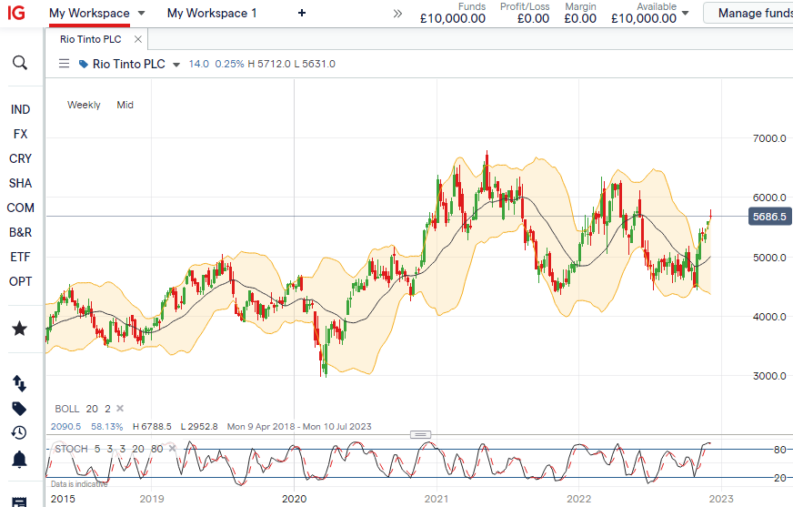Close the Rio Tinto PLC tab

pyautogui.click(x=138, y=39)
